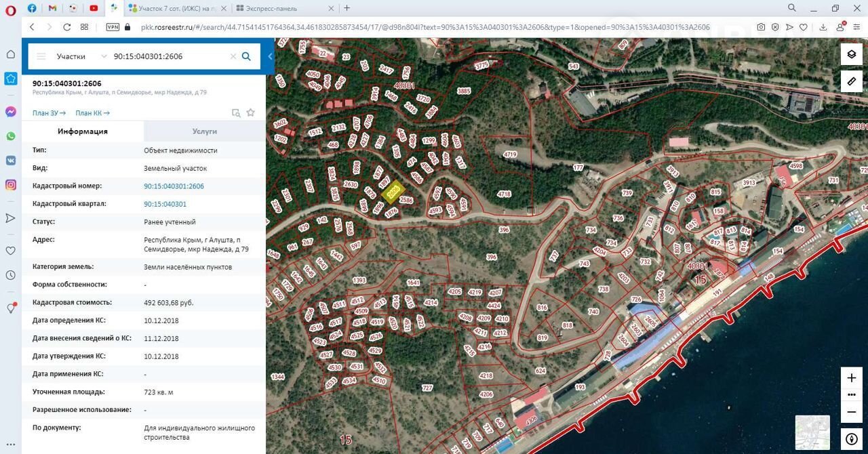
Task: Open WhatsApp in Opera sidebar
Action: (x=11, y=136)
